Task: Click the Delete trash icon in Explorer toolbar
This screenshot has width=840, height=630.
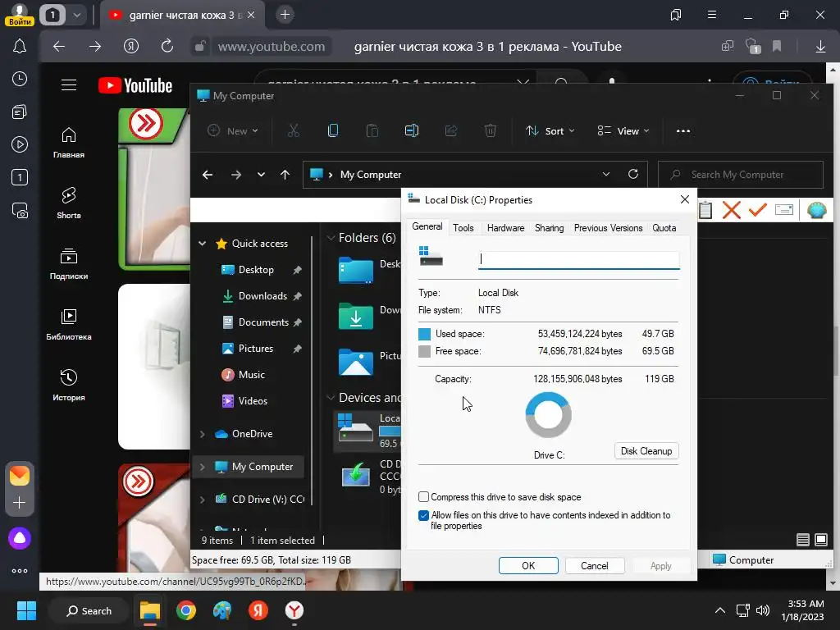Action: [x=491, y=130]
